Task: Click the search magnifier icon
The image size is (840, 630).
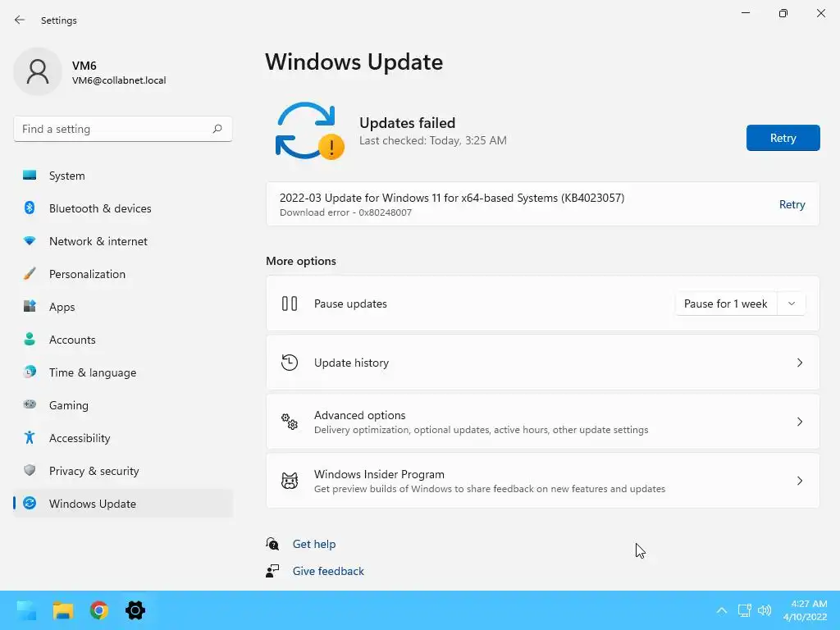Action: point(217,129)
